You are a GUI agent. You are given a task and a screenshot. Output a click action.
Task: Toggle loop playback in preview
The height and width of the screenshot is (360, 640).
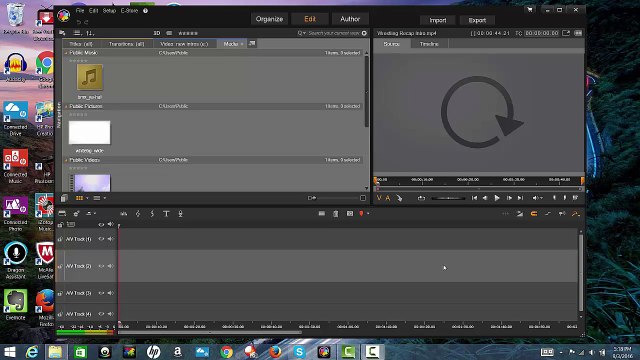421,198
